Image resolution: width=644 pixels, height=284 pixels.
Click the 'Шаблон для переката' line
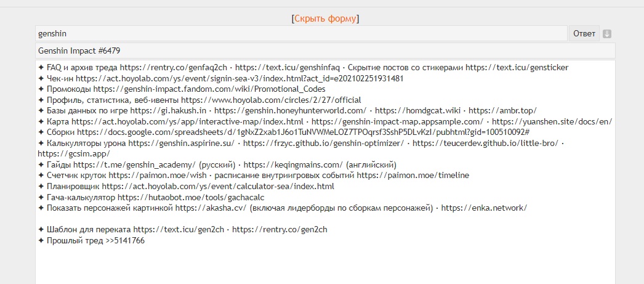(x=182, y=230)
